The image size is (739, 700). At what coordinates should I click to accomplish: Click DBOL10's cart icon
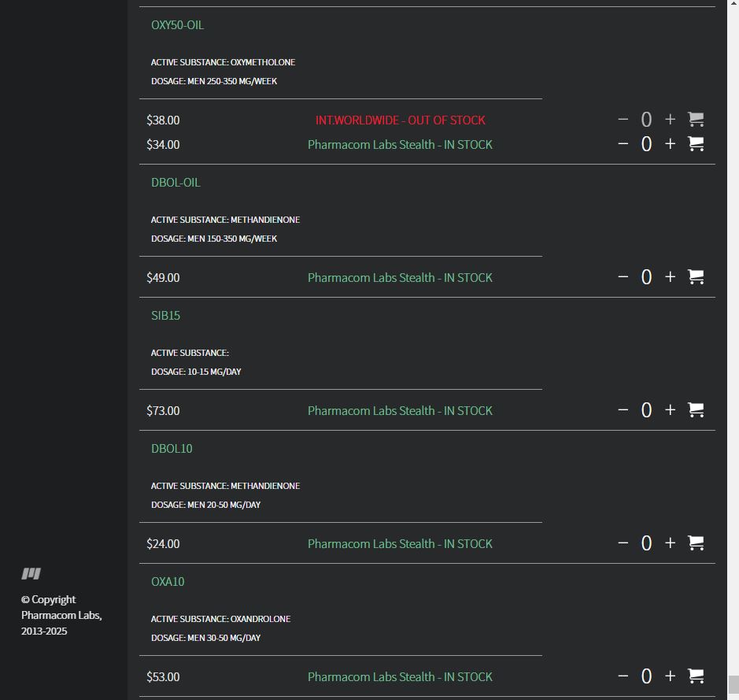pos(696,543)
